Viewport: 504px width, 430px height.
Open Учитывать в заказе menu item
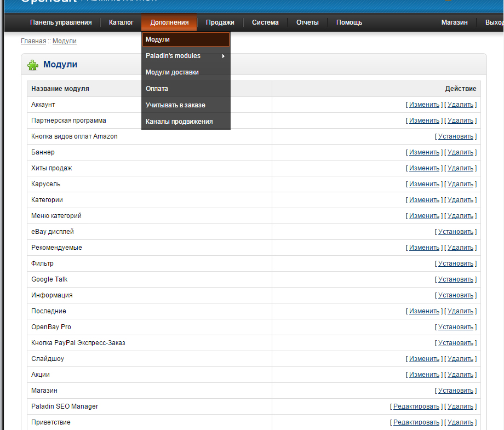(x=175, y=105)
